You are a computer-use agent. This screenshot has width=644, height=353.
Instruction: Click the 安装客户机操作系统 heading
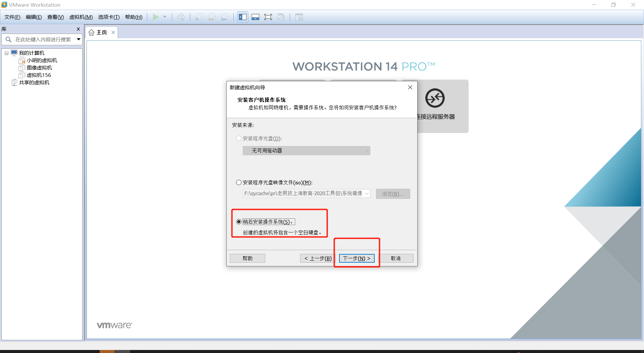click(262, 100)
